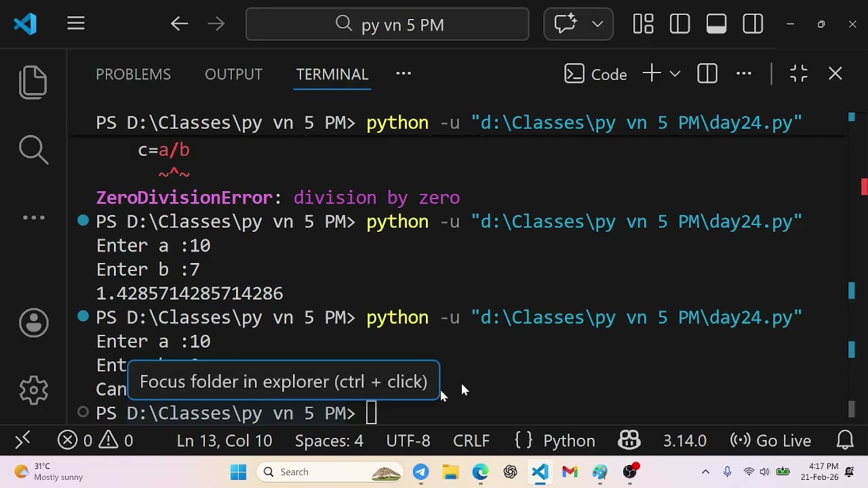Image resolution: width=868 pixels, height=488 pixels.
Task: Click the microphone tray icon
Action: point(728,472)
